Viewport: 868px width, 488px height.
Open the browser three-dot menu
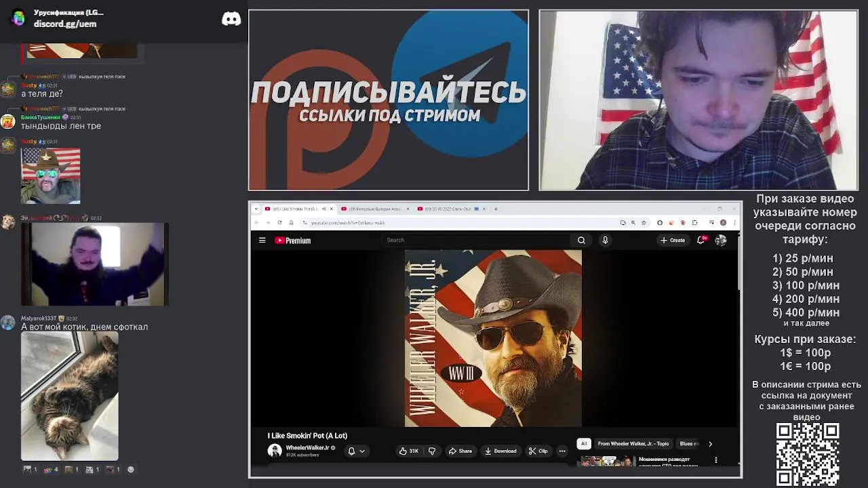pyautogui.click(x=734, y=222)
